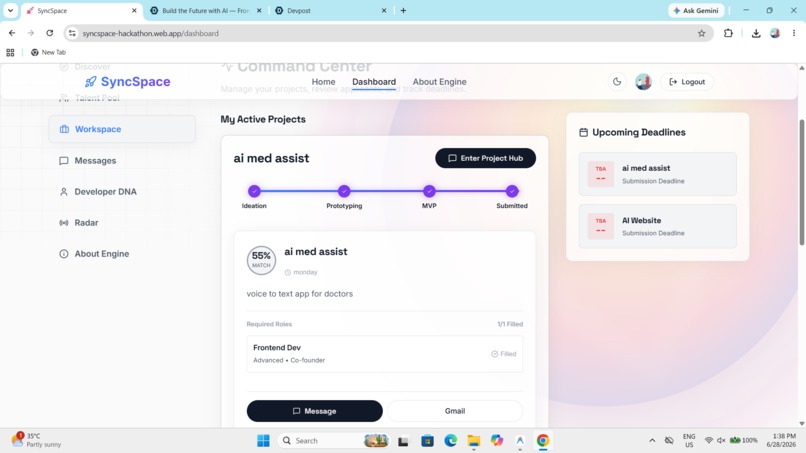Open the browser Downloads icon
This screenshot has width=806, height=453.
756,33
